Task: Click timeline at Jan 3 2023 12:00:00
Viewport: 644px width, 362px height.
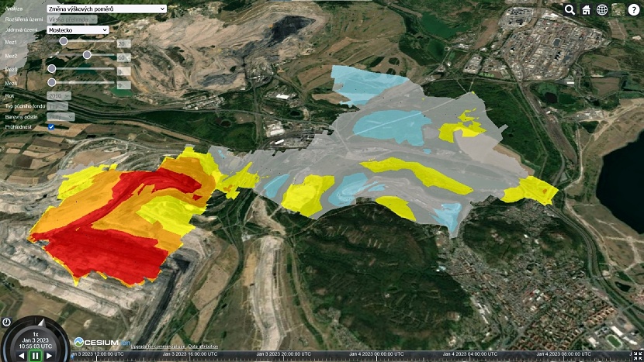Action: [97, 356]
